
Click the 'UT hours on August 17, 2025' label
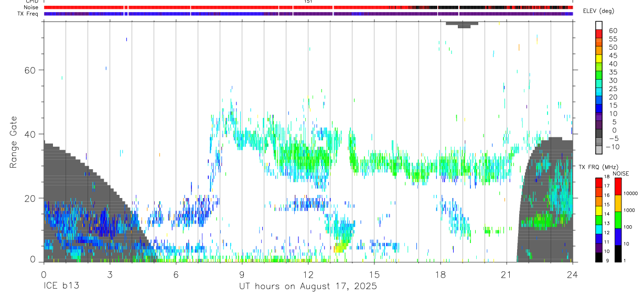308,287
